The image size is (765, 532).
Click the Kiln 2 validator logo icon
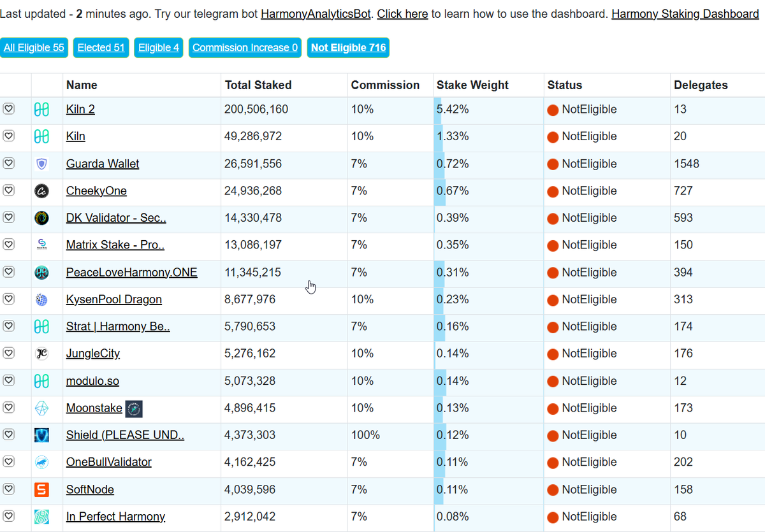pyautogui.click(x=41, y=109)
